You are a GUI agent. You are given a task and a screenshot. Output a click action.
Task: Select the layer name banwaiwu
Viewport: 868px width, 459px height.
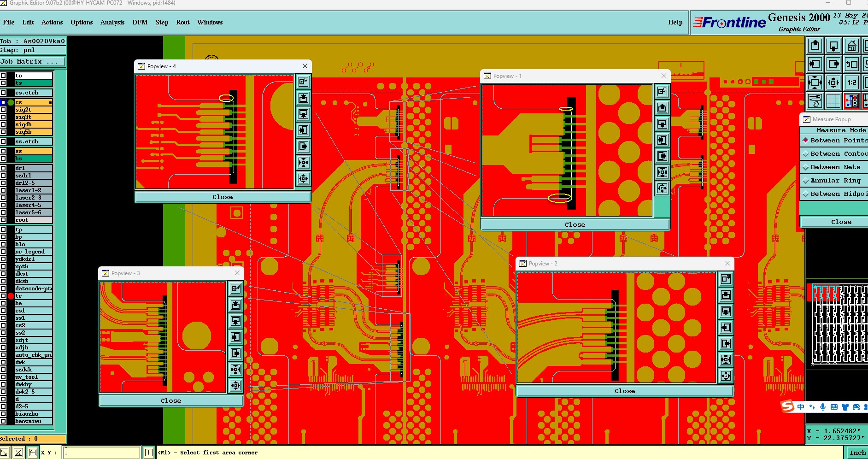coord(33,421)
